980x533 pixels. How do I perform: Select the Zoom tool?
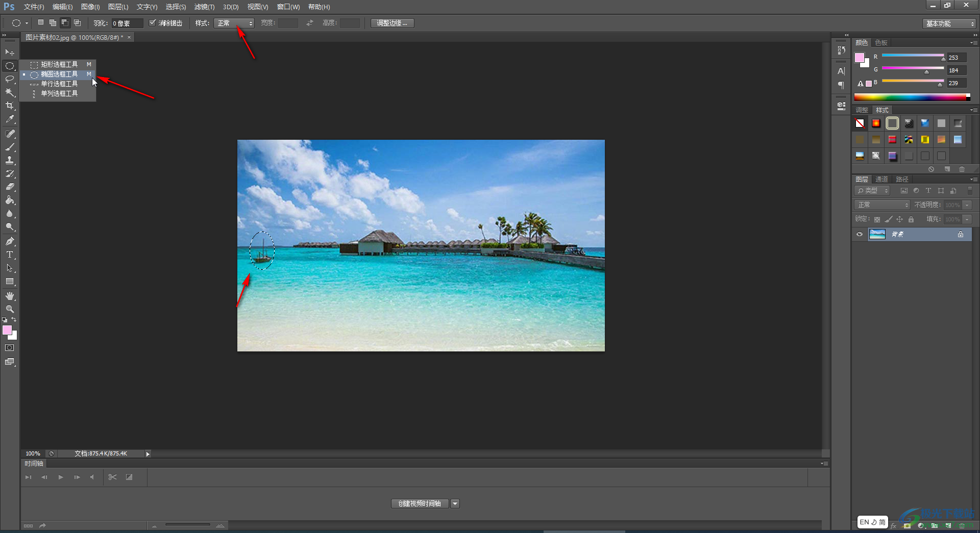pyautogui.click(x=10, y=309)
